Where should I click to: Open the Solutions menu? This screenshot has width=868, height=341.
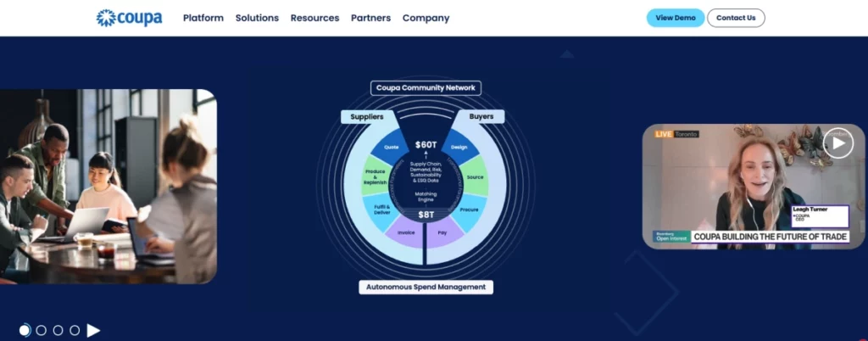pyautogui.click(x=257, y=18)
